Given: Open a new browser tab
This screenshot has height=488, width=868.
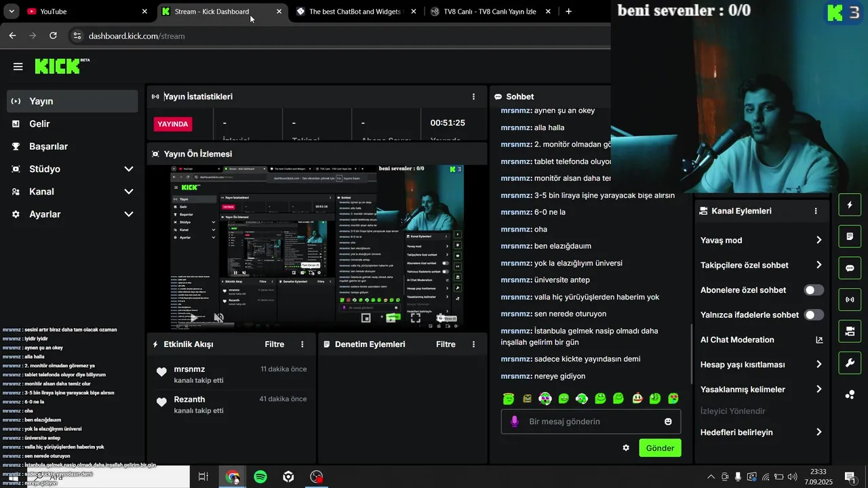Looking at the screenshot, I should pyautogui.click(x=568, y=12).
